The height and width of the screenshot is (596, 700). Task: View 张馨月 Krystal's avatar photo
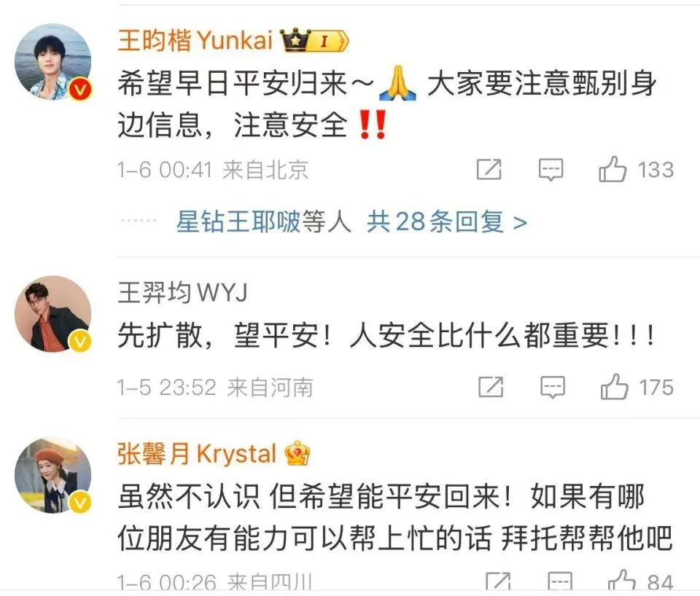53,474
